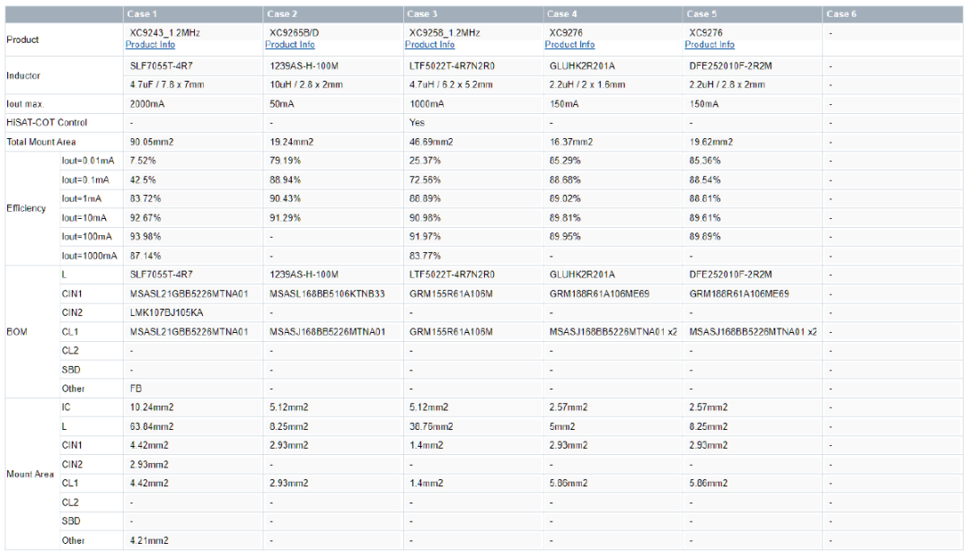Screen dimensions: 970x560
Task: Click total mount area 90.05mm2
Action: pyautogui.click(x=152, y=142)
